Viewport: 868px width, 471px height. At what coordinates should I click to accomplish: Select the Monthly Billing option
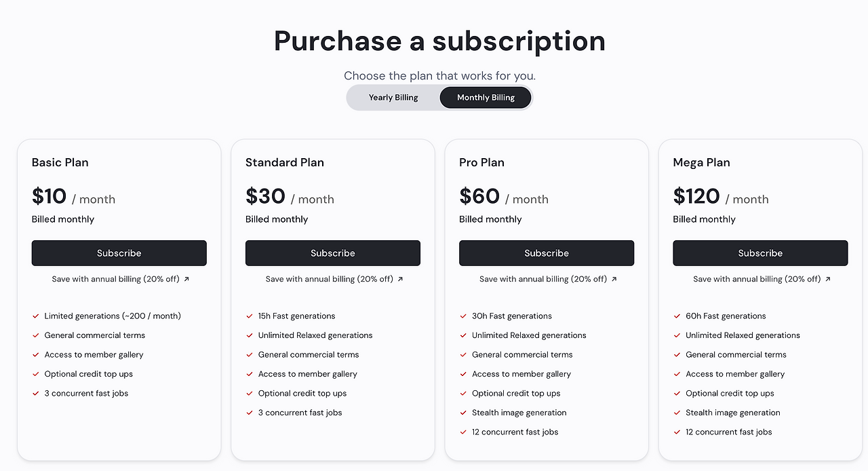pyautogui.click(x=486, y=97)
